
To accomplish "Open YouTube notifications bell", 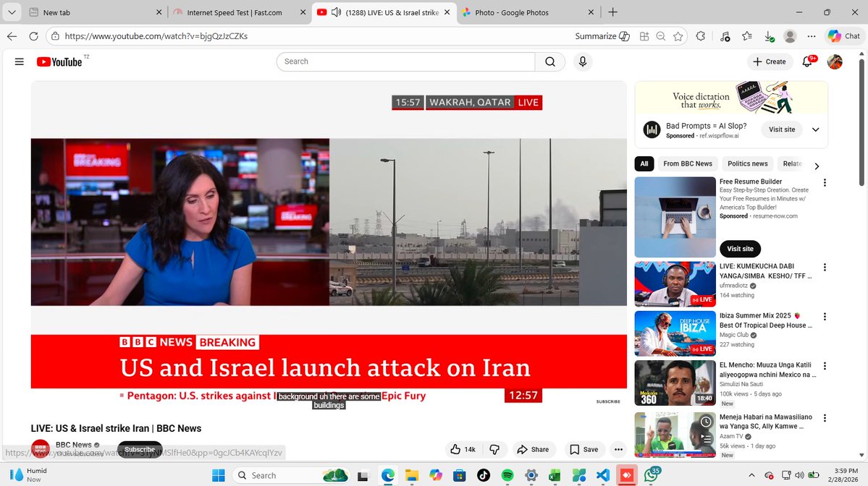I will tap(807, 61).
